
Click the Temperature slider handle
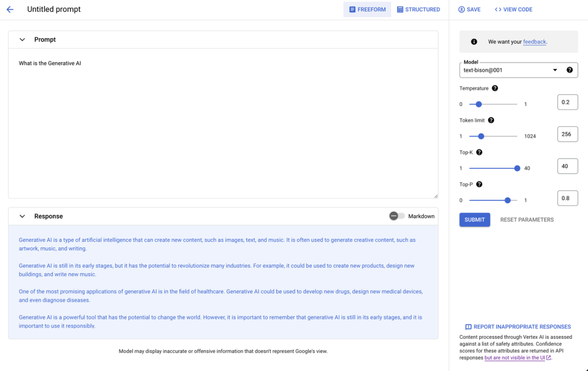[479, 104]
